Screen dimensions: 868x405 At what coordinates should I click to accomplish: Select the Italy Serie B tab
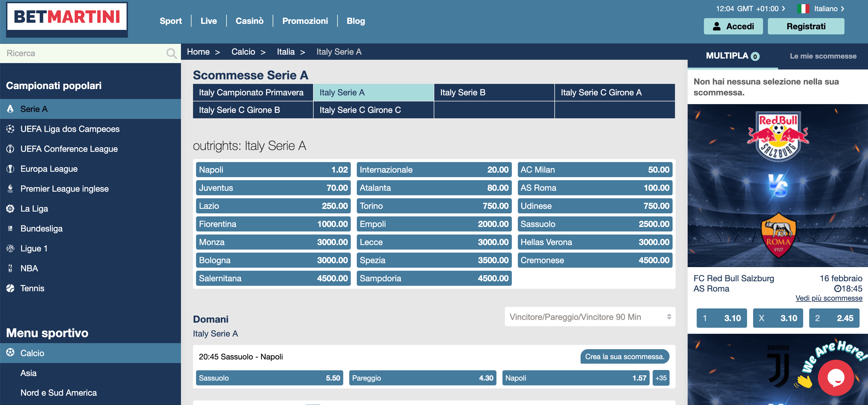(x=494, y=93)
